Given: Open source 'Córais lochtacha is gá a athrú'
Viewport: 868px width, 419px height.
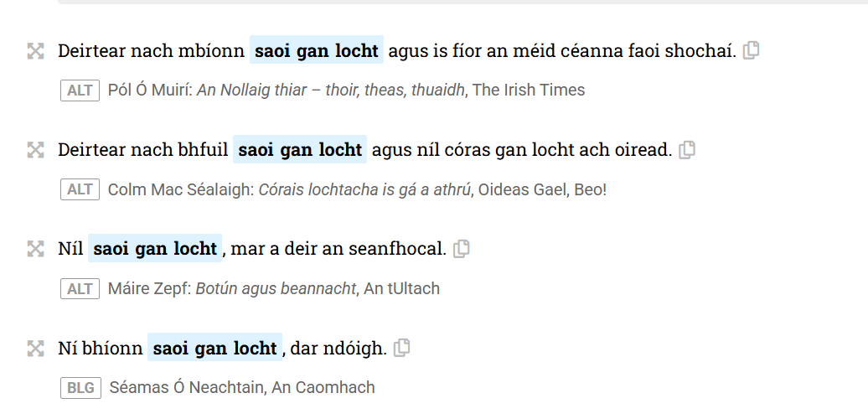Looking at the screenshot, I should point(364,189).
